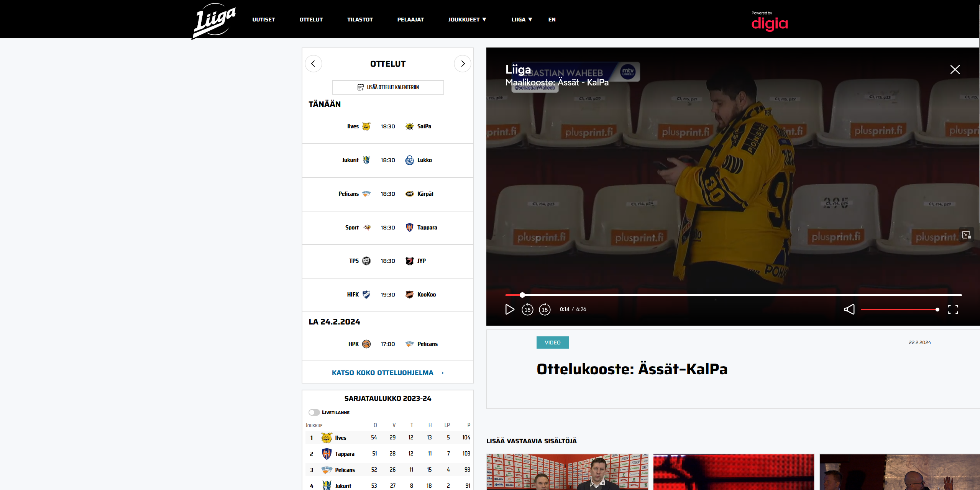
Task: Open picture-in-picture mode icon
Action: (x=966, y=234)
